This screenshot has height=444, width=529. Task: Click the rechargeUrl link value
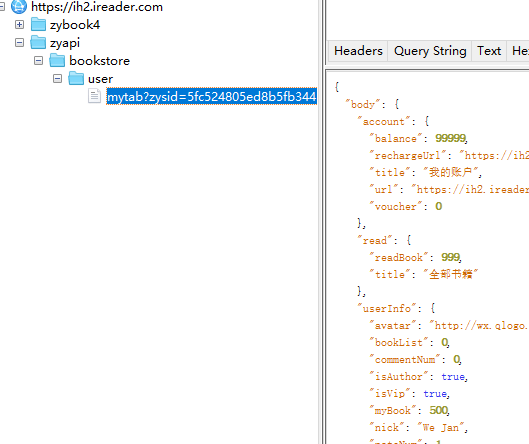click(494, 156)
